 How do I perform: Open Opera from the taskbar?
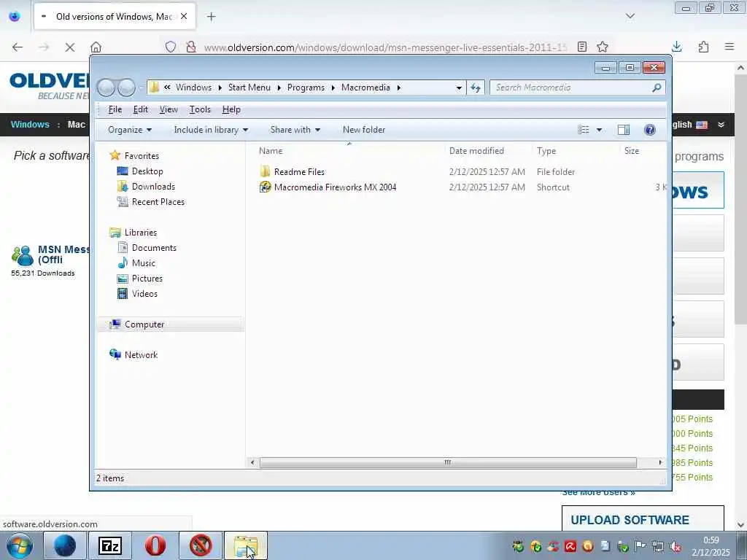click(155, 545)
